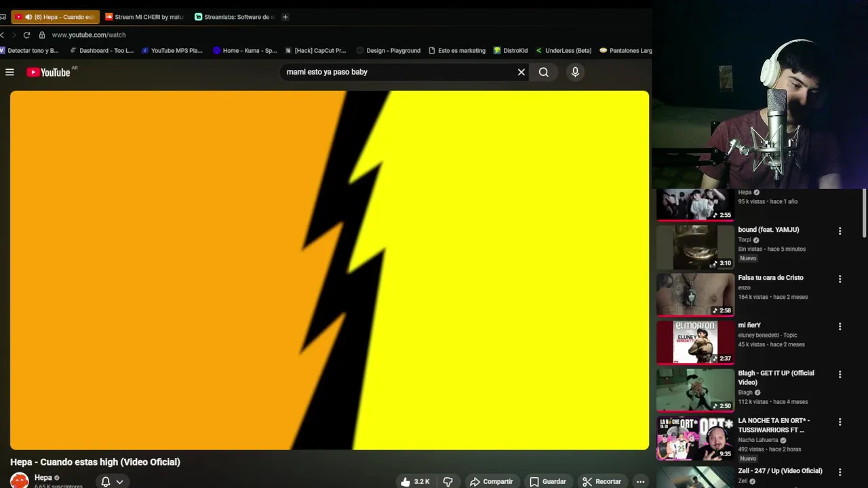Open a new tab with the plus
868x488 pixels.
coord(285,17)
